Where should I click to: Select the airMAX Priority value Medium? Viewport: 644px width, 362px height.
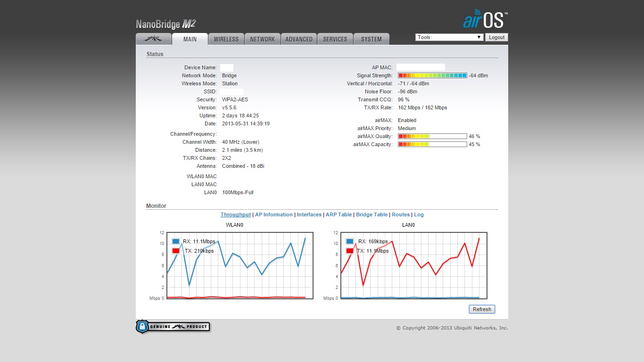pyautogui.click(x=407, y=128)
